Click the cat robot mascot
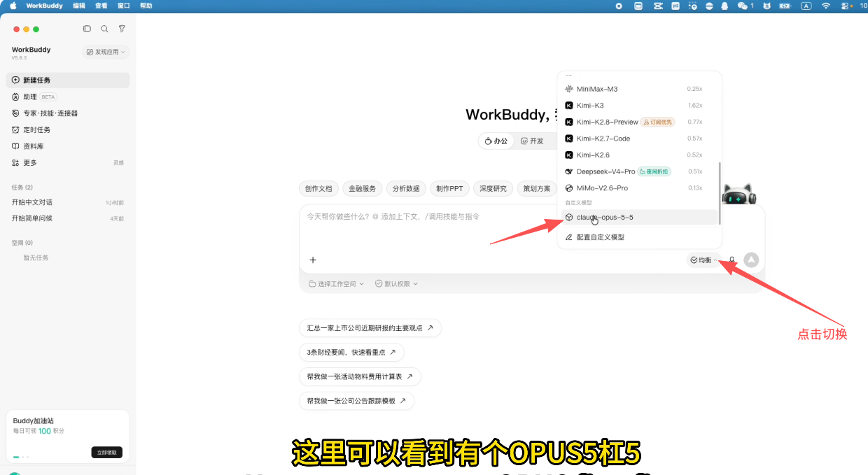Viewport: 868px width, 475px height. [x=740, y=195]
